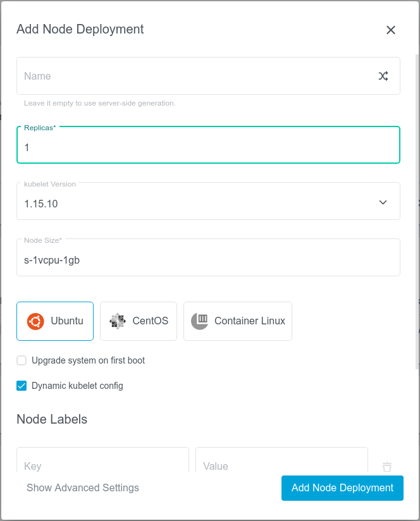The width and height of the screenshot is (420, 521).
Task: Click the Dynamic kubelet config label text
Action: (x=77, y=386)
